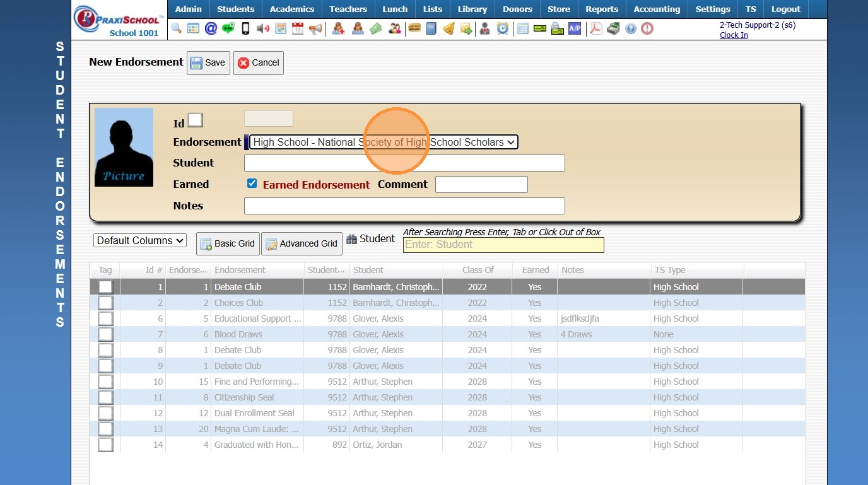Sort by the Earned column header
This screenshot has width=868, height=485.
(536, 270)
